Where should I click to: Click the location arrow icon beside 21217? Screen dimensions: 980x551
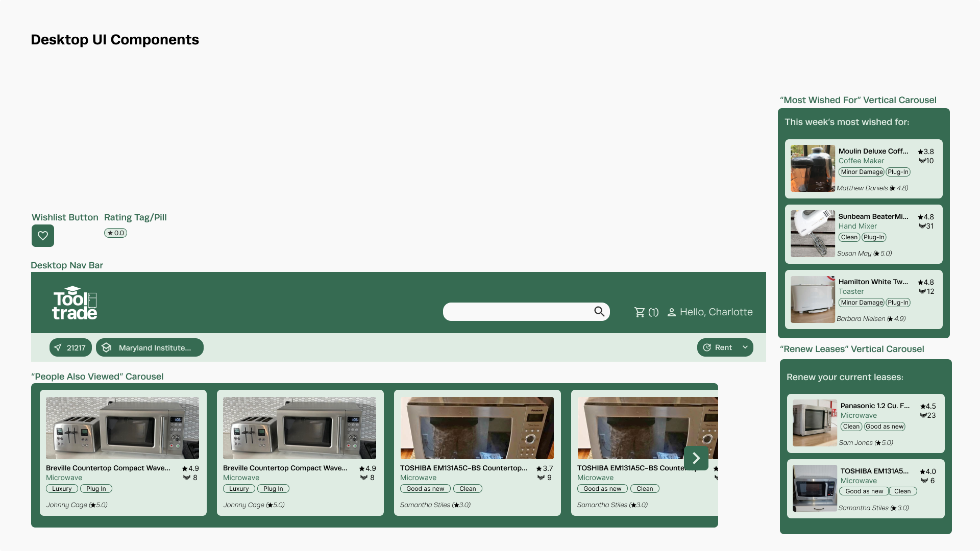[58, 347]
